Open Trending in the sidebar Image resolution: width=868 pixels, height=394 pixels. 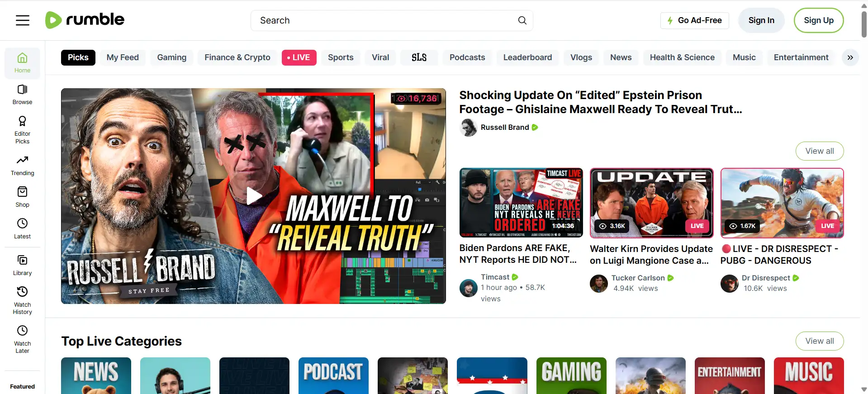click(22, 166)
